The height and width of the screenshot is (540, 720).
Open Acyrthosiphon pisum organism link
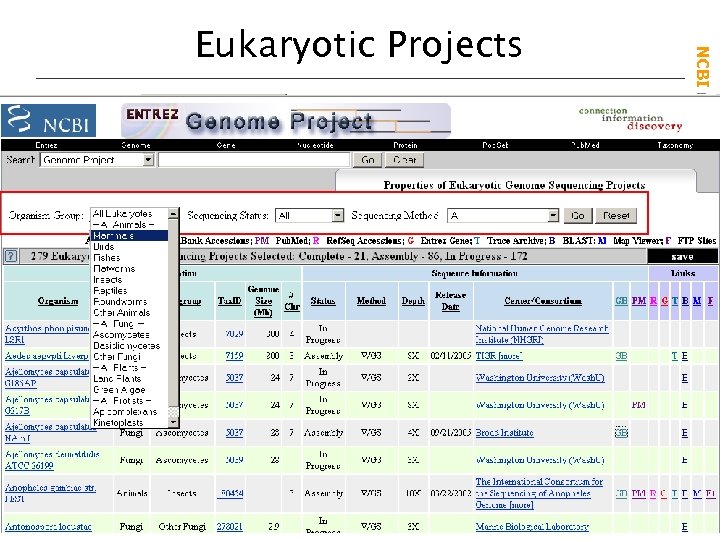(47, 334)
